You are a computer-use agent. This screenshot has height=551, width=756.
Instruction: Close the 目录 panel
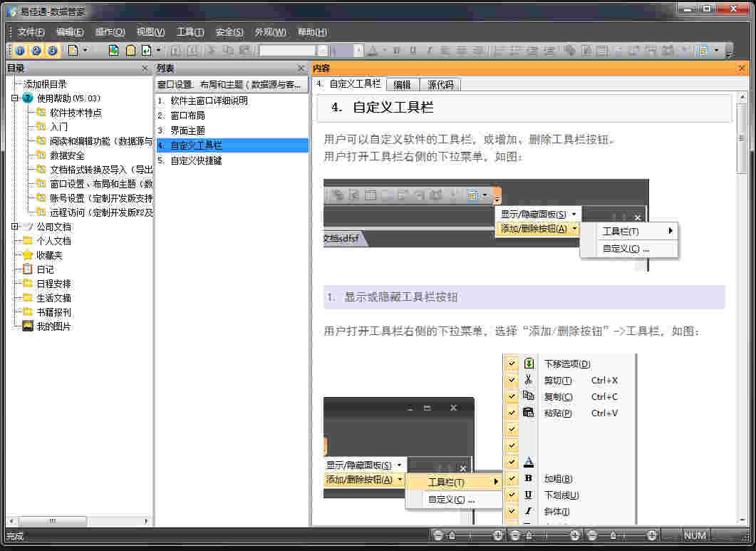tap(145, 68)
